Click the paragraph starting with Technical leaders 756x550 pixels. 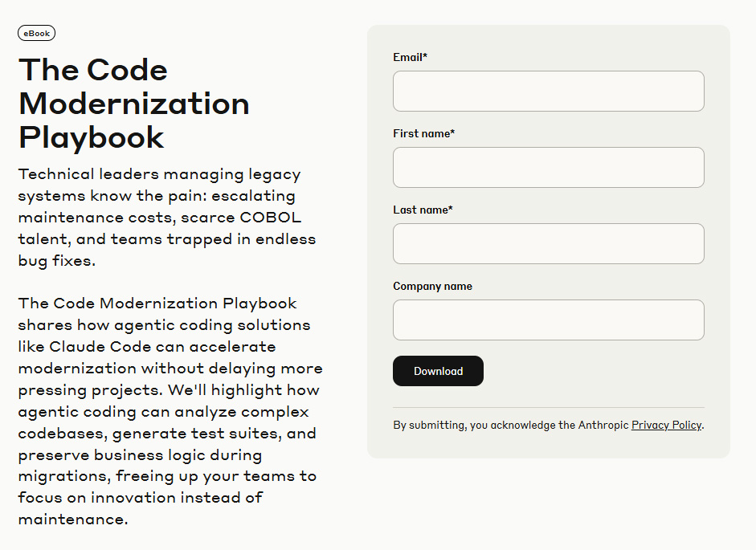pos(166,218)
